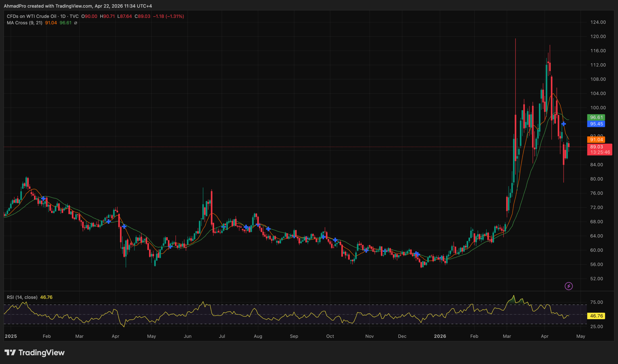Click the blue MA cross marker near 95.45
This screenshot has width=618, height=364.
563,124
